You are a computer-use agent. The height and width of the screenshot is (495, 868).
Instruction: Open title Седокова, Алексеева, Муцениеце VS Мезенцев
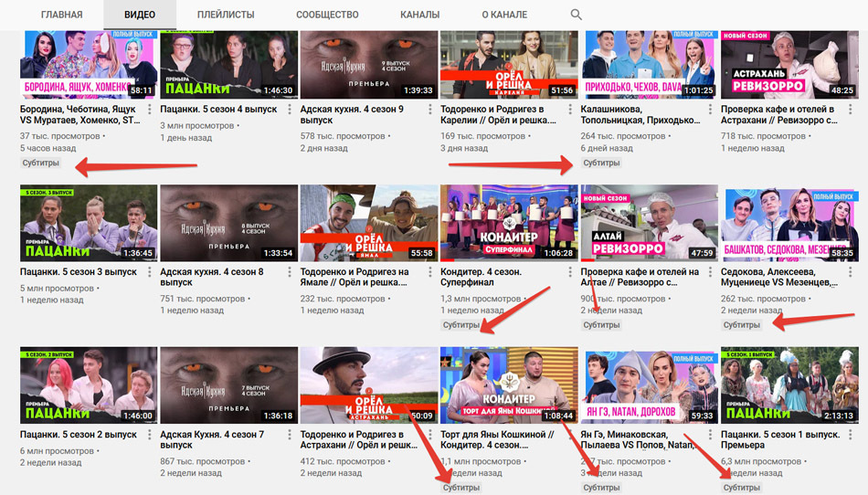779,277
